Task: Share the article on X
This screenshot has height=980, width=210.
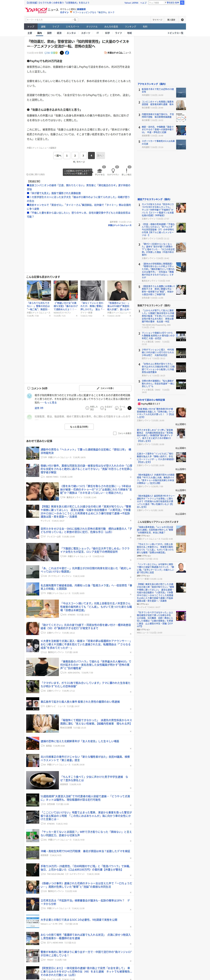Action: pos(62,53)
